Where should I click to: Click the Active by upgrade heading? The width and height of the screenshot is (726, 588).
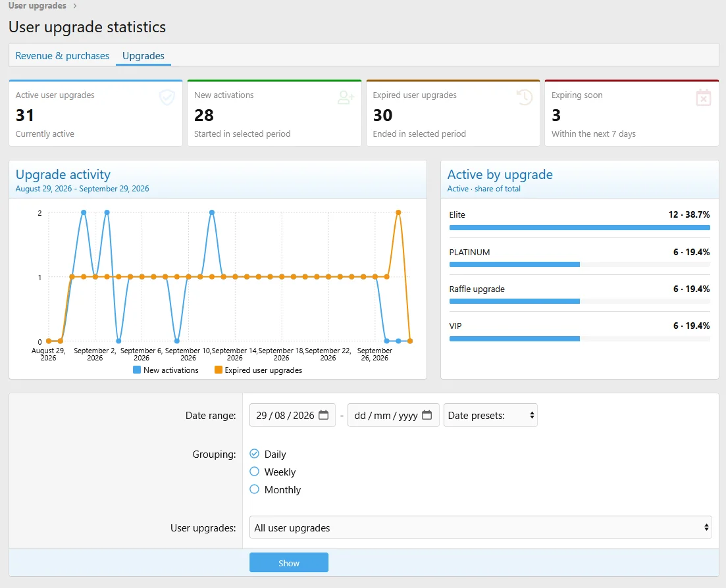pyautogui.click(x=500, y=174)
